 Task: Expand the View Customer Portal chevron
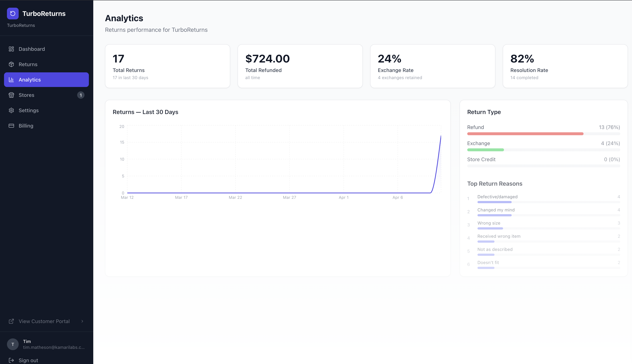pos(82,321)
